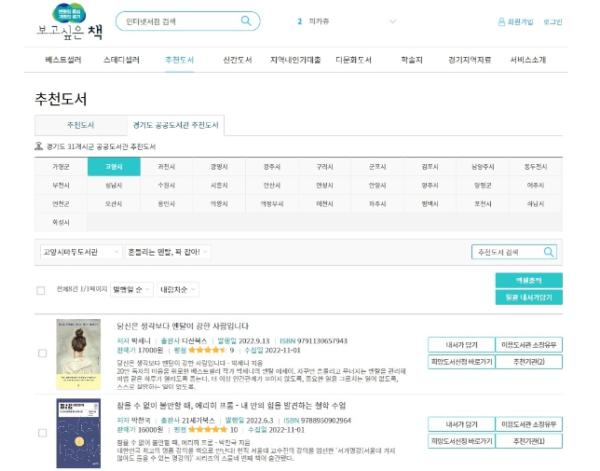Tick the select-all checkbox above the list
The height and width of the screenshot is (471, 600).
41,290
